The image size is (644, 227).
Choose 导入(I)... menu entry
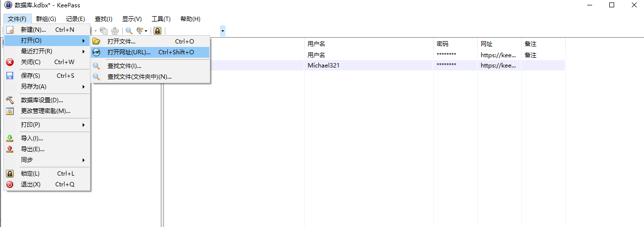pyautogui.click(x=47, y=138)
